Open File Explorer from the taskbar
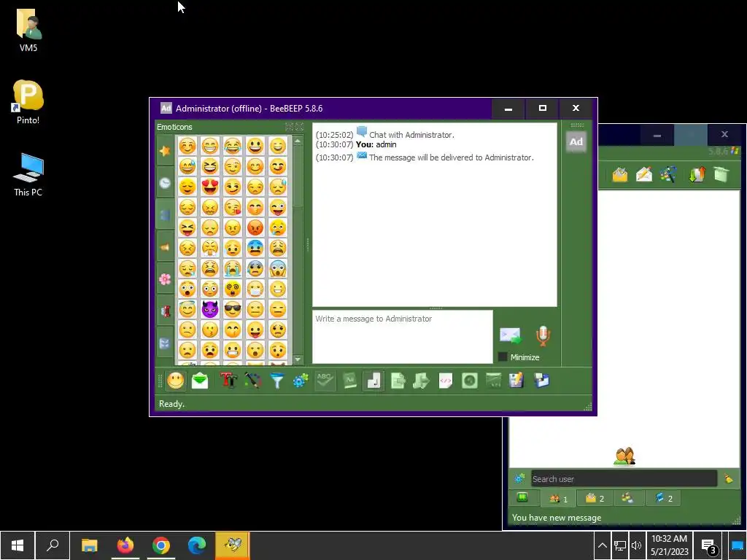 [89, 545]
